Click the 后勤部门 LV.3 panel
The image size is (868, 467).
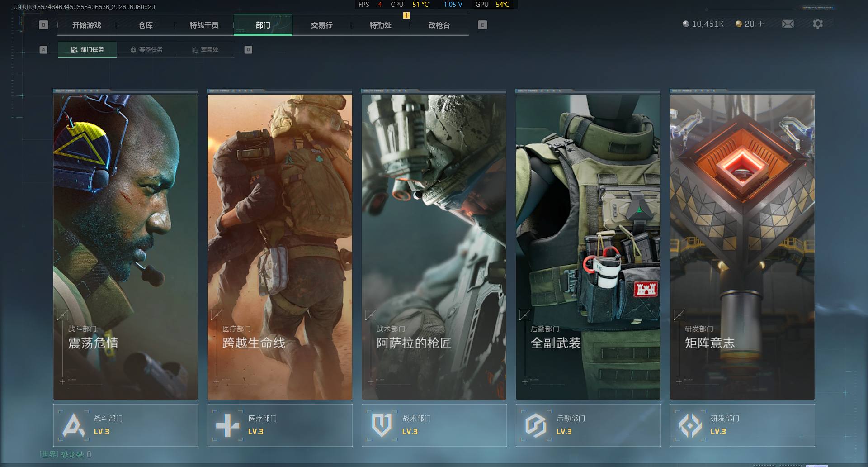(x=588, y=425)
